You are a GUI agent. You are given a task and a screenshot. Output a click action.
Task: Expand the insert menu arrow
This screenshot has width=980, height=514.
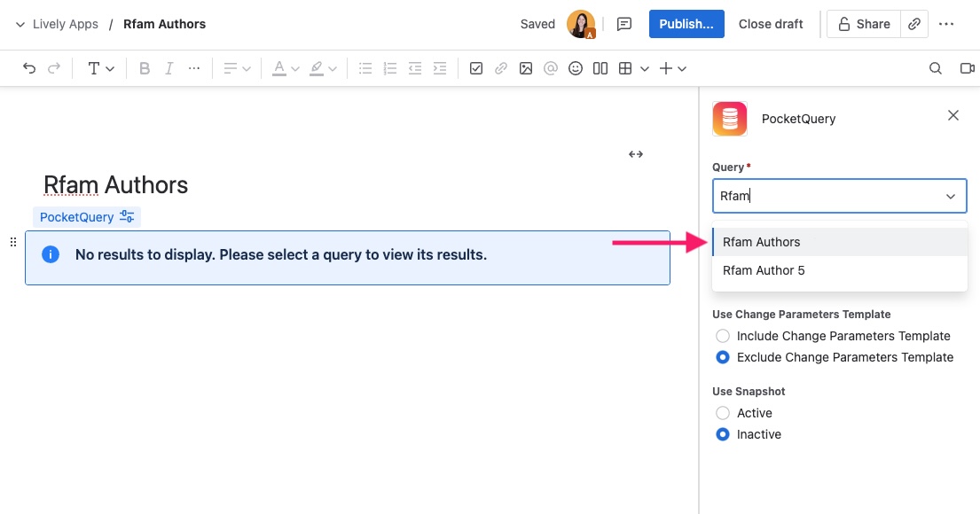pos(682,69)
